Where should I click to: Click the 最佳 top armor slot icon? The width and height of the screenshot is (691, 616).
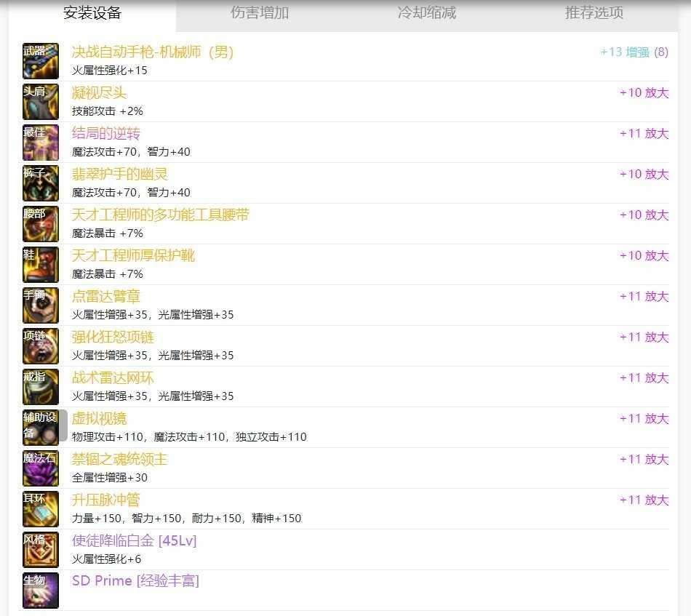[x=41, y=143]
